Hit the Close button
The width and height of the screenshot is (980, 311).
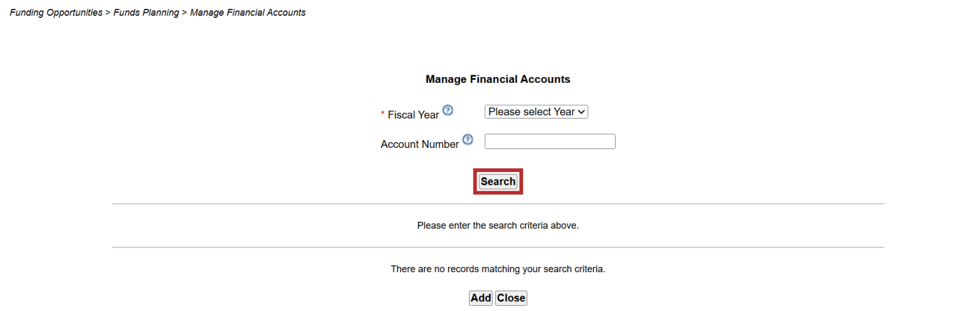point(511,298)
